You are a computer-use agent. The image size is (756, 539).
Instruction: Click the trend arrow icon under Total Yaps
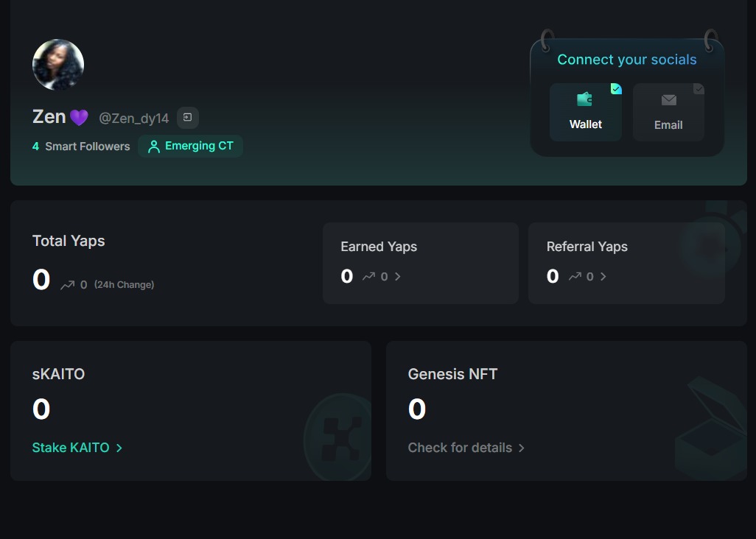pyautogui.click(x=68, y=285)
